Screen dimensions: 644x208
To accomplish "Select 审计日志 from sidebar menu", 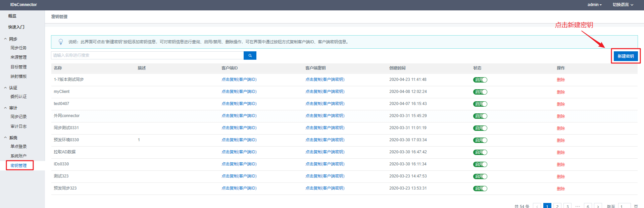I will pyautogui.click(x=18, y=126).
